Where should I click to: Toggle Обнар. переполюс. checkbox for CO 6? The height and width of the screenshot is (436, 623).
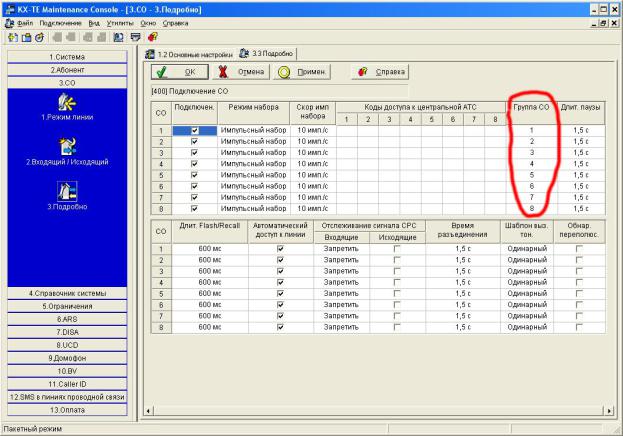579,304
